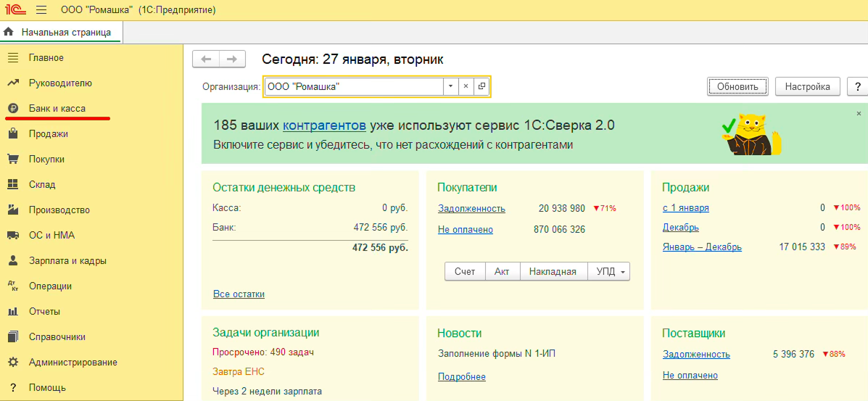Switch to Начальная страница tab
This screenshot has height=401, width=868.
(61, 33)
